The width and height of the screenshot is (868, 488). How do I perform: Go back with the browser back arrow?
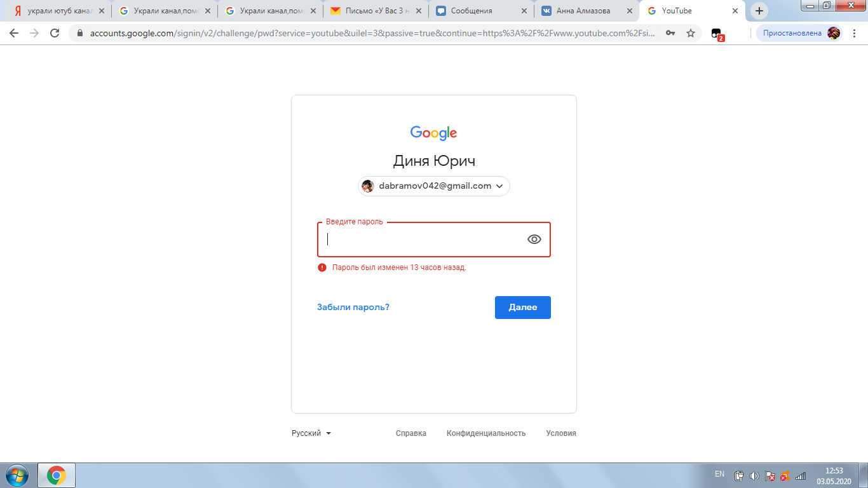14,33
